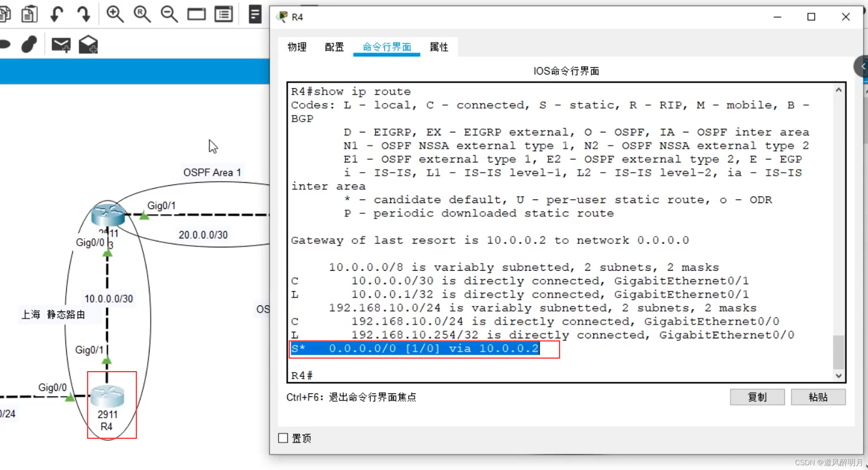Add simple PDU envelope icon
868x470 pixels.
coord(61,45)
